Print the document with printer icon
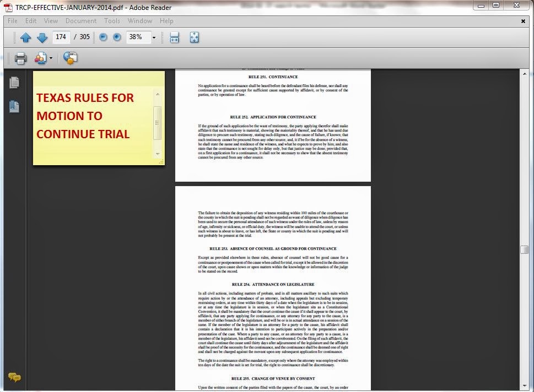Screen dimensions: 534x392 (20, 58)
